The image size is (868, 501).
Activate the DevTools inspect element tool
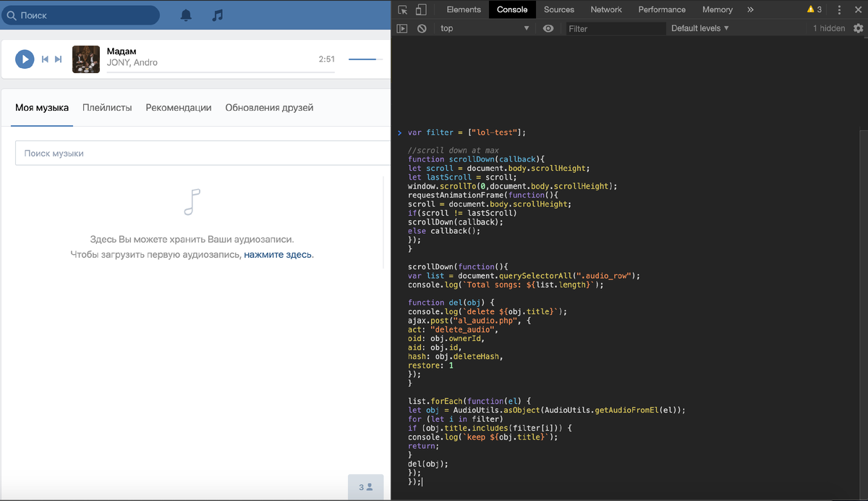pyautogui.click(x=403, y=9)
